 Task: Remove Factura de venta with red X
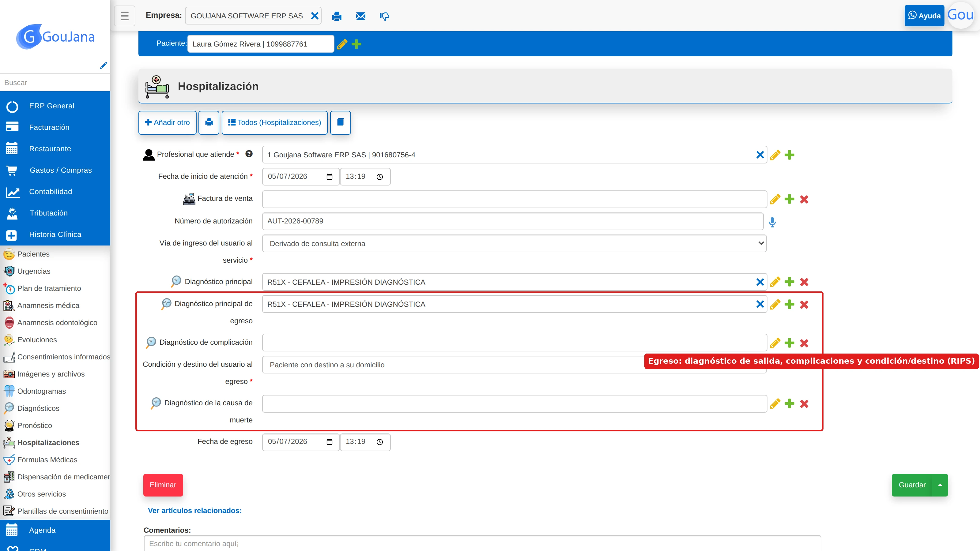pos(804,199)
